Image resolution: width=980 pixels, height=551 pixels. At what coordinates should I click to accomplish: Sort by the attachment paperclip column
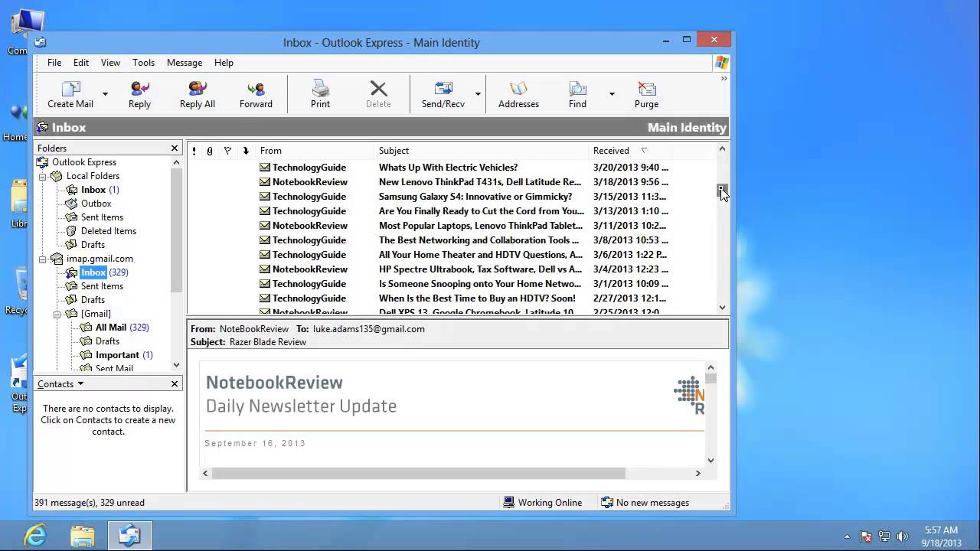pyautogui.click(x=210, y=151)
